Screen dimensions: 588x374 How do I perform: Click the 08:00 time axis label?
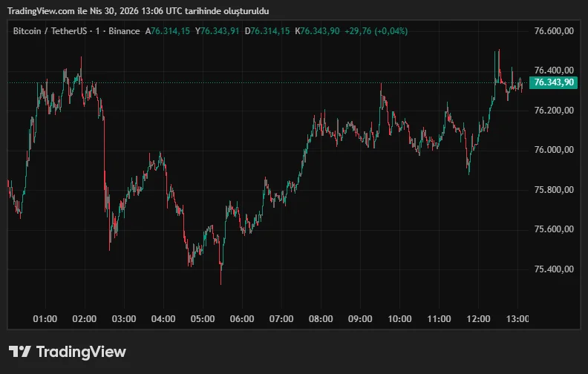click(x=321, y=319)
